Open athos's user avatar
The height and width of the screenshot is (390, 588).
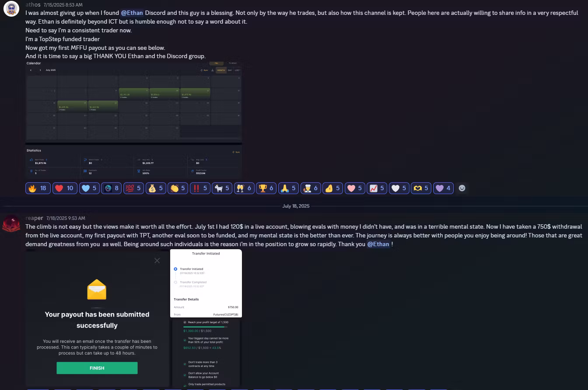(x=11, y=9)
